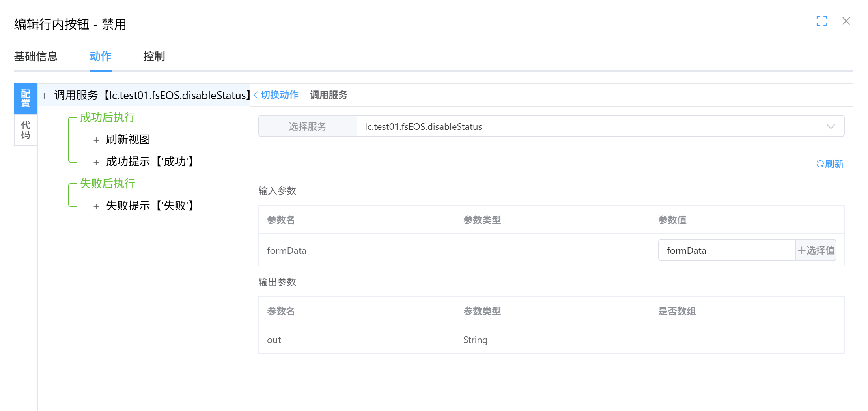Select the out row in 输出参数 table
The width and height of the screenshot is (868, 411).
(274, 339)
